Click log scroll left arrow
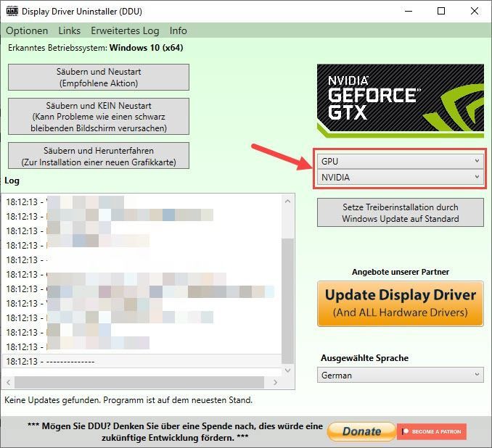 coord(9,382)
